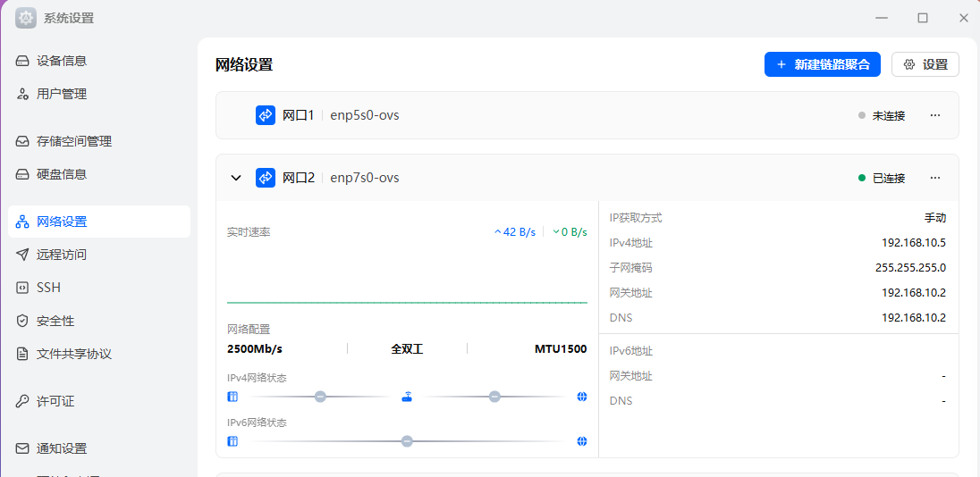
Task: Select 存储空间管理 from the sidebar
Action: coord(74,141)
